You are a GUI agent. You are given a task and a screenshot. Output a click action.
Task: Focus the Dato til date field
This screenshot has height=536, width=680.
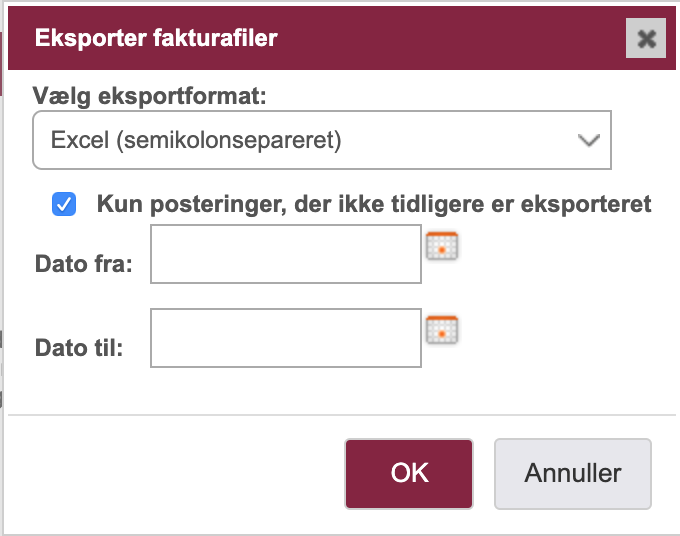point(286,338)
